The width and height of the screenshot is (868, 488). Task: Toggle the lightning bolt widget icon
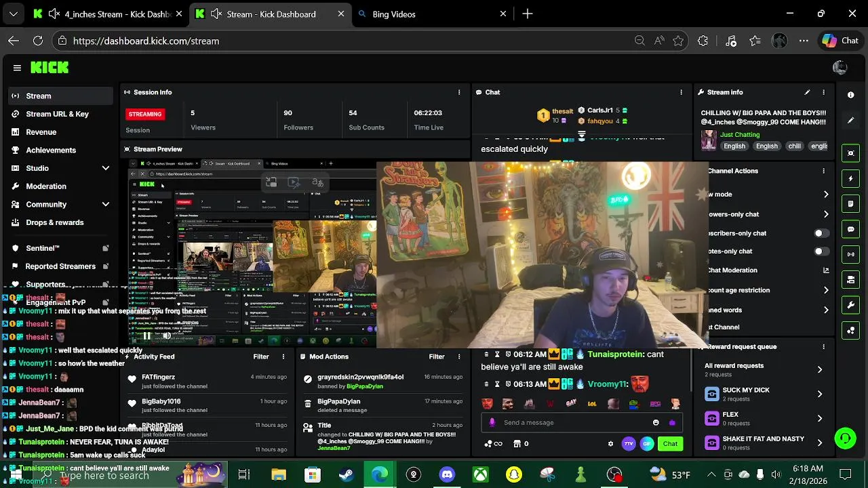(851, 179)
